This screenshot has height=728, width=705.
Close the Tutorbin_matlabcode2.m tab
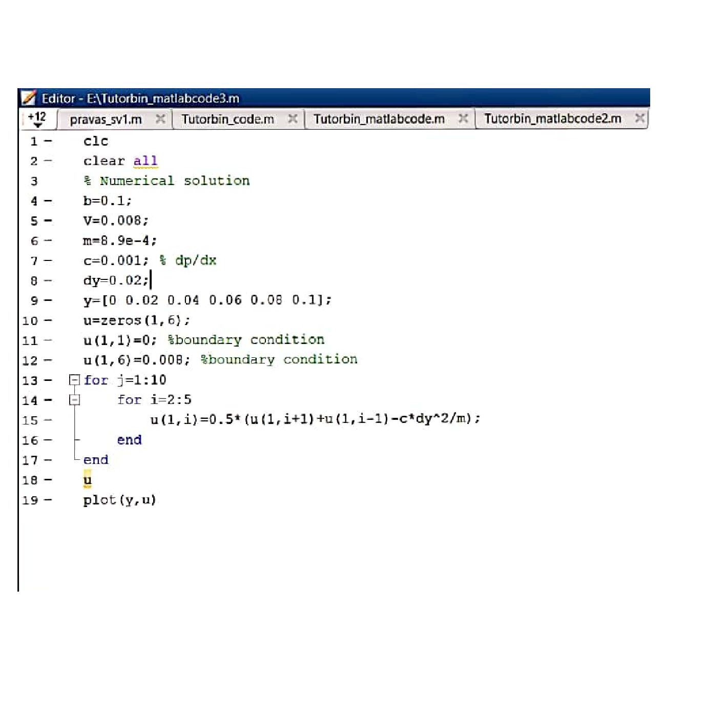pyautogui.click(x=639, y=118)
